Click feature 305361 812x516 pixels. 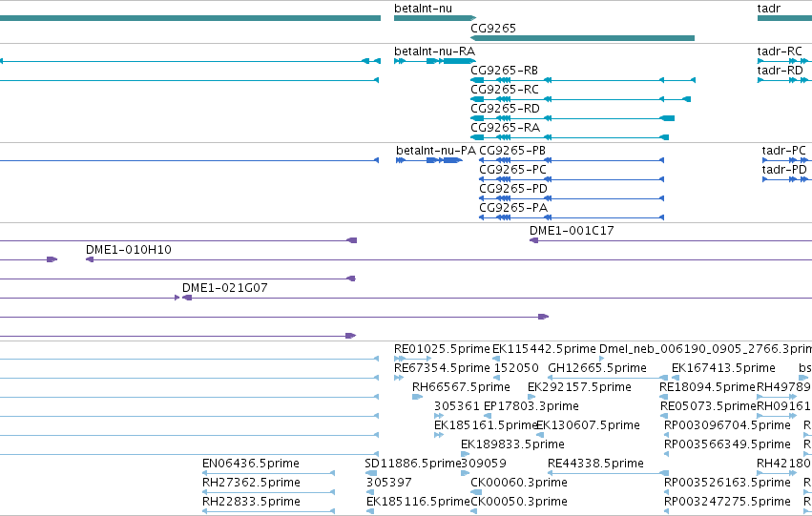(439, 416)
